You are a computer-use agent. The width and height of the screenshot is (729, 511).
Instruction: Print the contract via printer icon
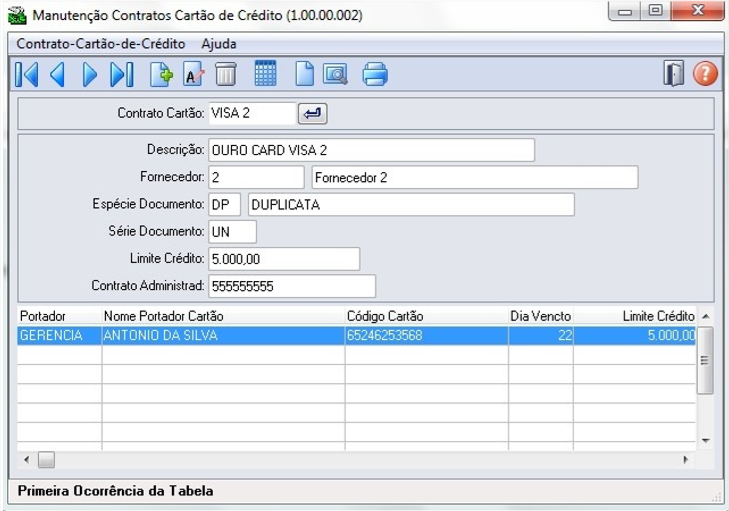pos(375,74)
